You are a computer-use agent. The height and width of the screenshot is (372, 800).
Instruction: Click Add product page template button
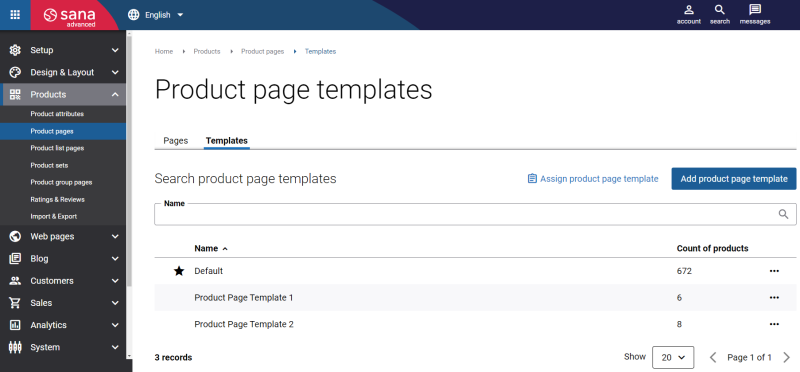pyautogui.click(x=734, y=179)
